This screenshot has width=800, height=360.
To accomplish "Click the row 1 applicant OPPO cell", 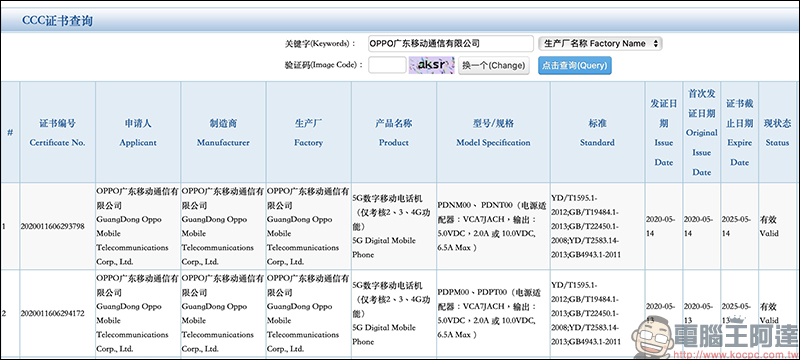I will coord(138,226).
